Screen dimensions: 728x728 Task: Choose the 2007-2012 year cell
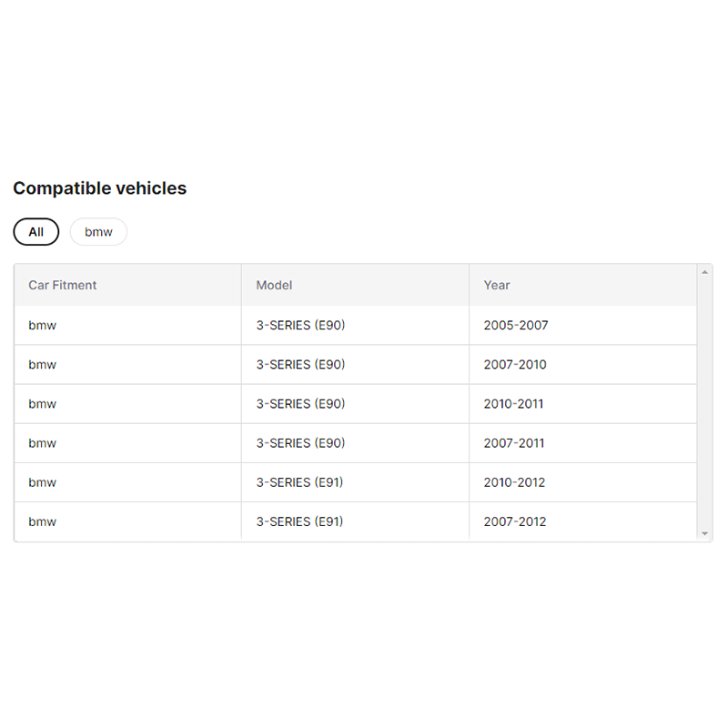click(x=515, y=521)
